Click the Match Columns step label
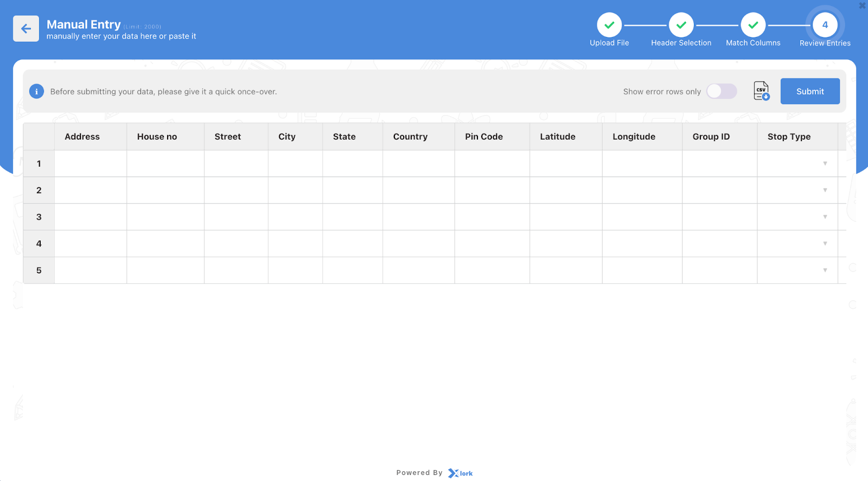Viewport: 868px width, 481px height. tap(753, 43)
